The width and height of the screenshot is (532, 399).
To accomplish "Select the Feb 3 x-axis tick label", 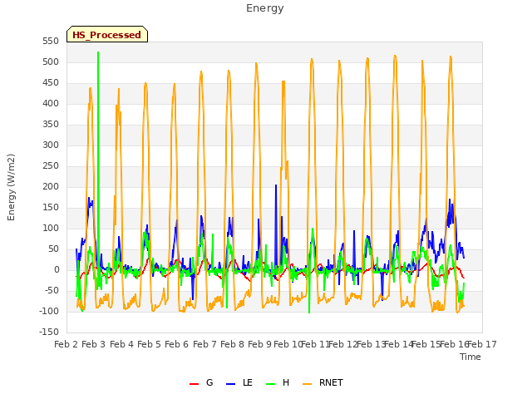I will [94, 344].
